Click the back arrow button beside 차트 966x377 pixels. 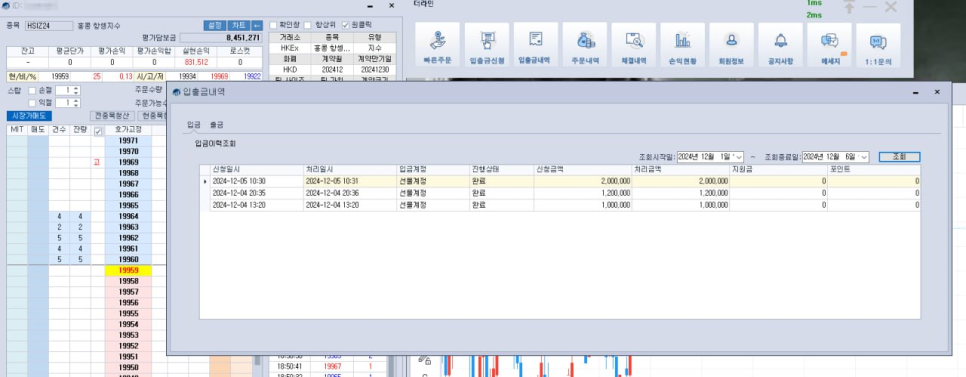[x=257, y=25]
